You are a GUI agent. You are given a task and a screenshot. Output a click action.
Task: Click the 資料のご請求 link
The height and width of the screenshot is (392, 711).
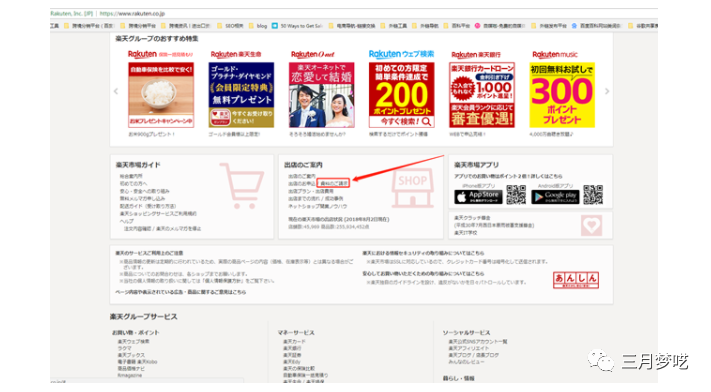tap(333, 183)
